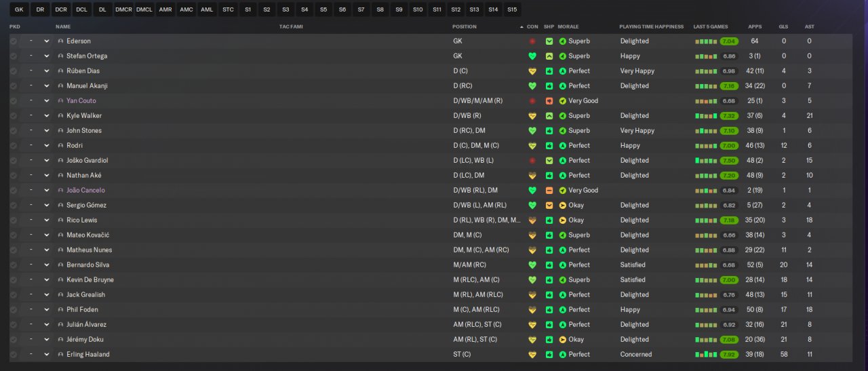Sort by LAST 5 GAMES column
Image resolution: width=868 pixels, height=371 pixels.
(711, 26)
